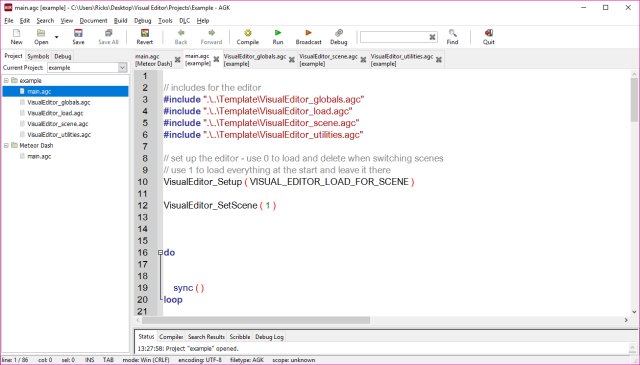Navigate Forward in the toolbar

pos(211,36)
